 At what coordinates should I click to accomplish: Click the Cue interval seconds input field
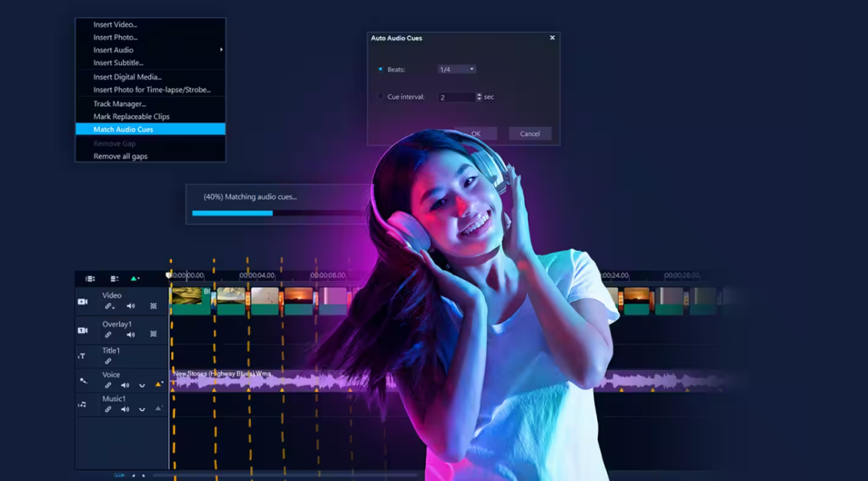coord(457,97)
